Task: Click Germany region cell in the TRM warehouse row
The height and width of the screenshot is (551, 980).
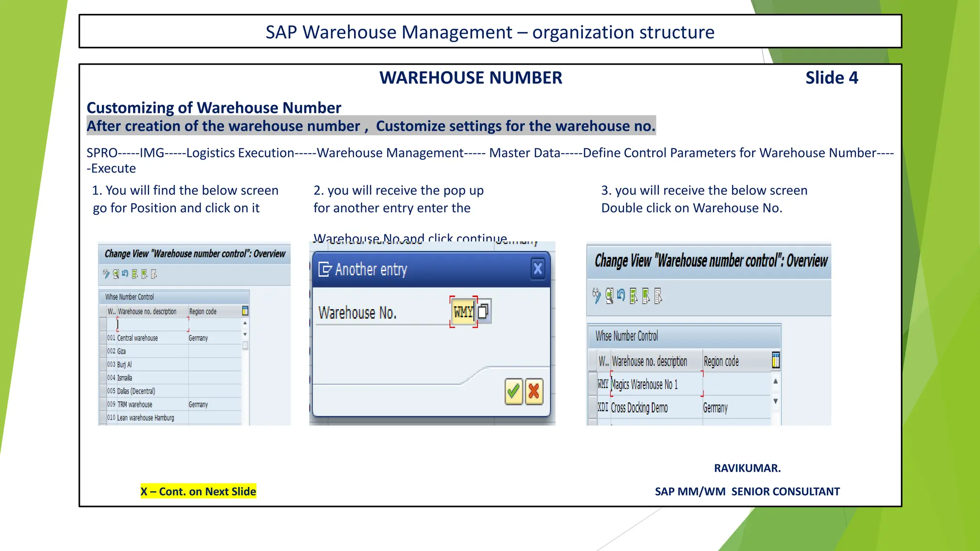Action: pos(215,404)
